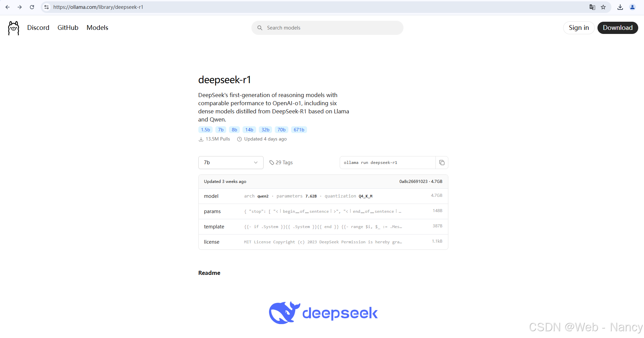This screenshot has height=338, width=644.
Task: Click the browser address bar URL
Action: pos(98,7)
